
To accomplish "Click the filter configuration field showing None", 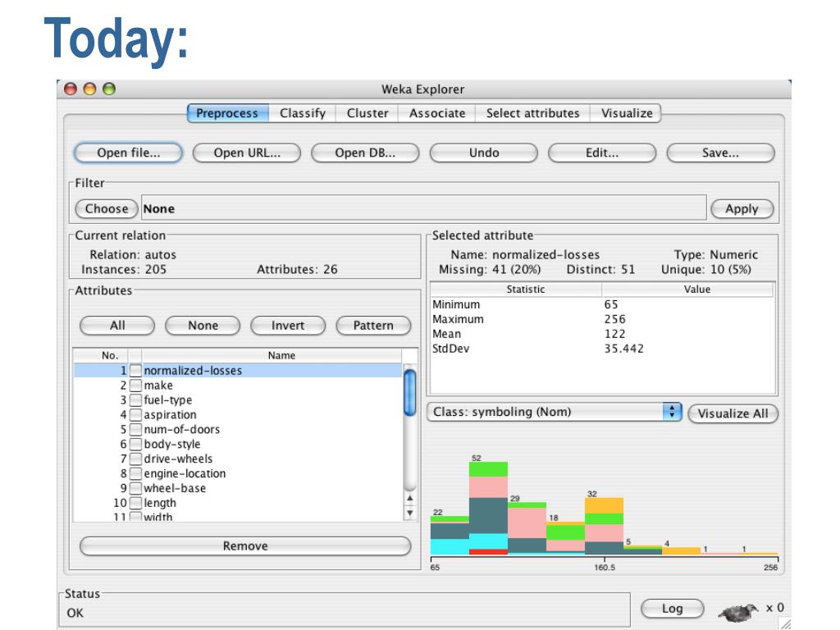I will tap(424, 208).
